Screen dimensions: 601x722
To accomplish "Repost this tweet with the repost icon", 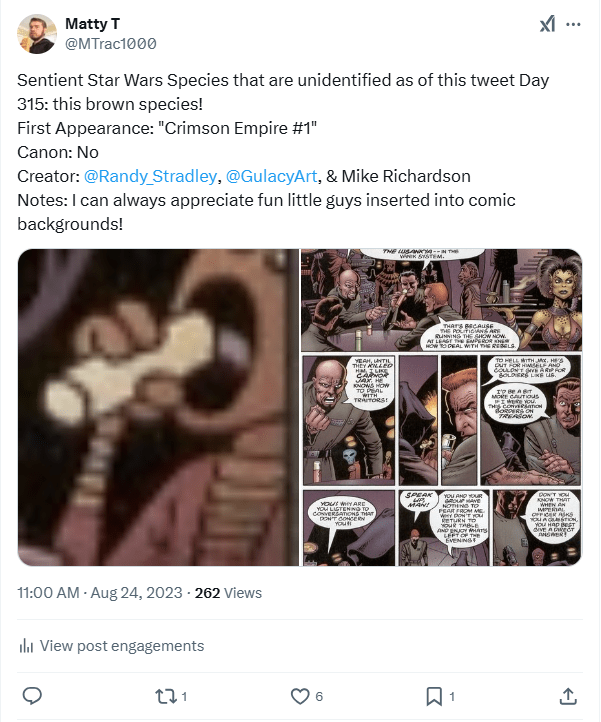I will pos(161,696).
